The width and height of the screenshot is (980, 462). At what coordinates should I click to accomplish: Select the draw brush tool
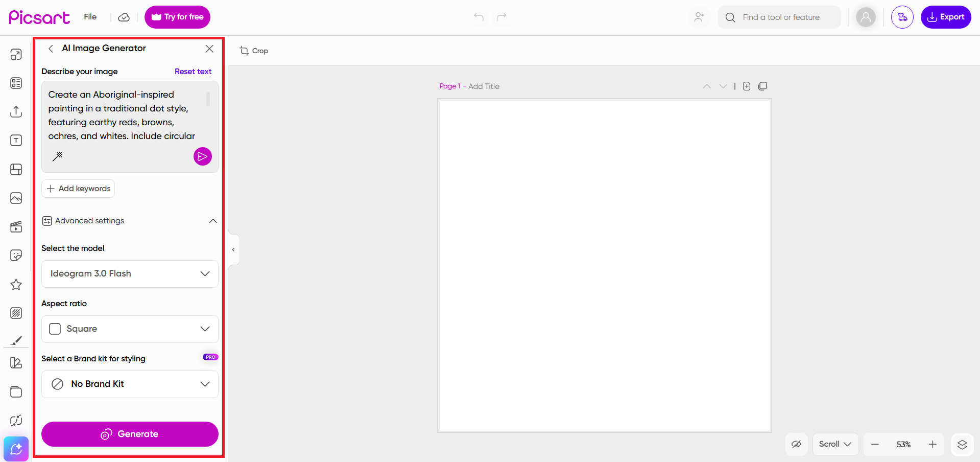tap(16, 340)
